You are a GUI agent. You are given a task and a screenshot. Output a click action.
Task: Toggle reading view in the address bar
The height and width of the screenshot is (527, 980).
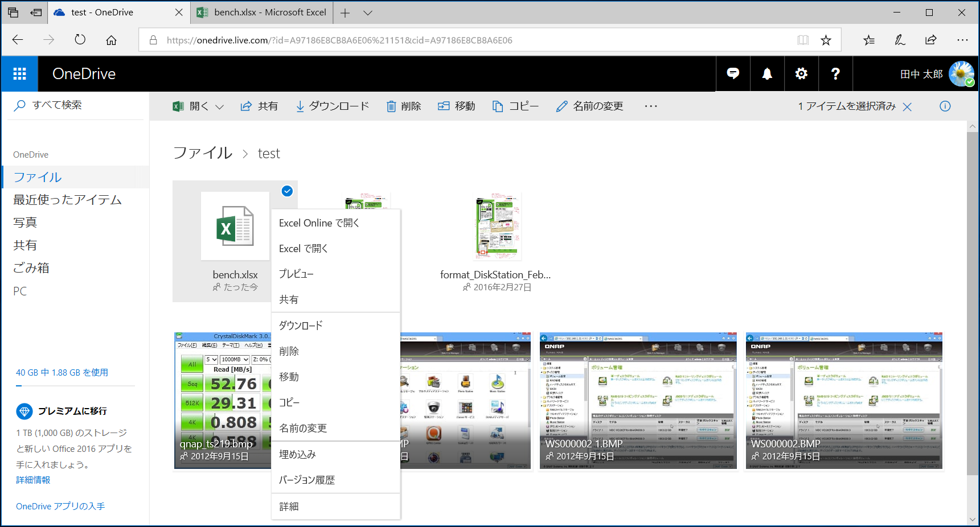[x=803, y=40]
